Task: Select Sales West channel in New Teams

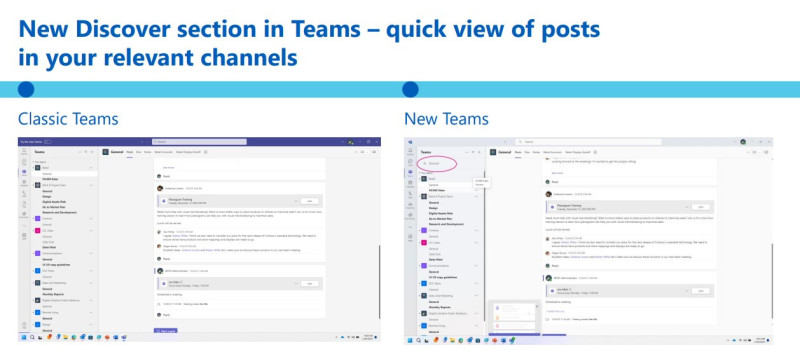Action: 436,259
